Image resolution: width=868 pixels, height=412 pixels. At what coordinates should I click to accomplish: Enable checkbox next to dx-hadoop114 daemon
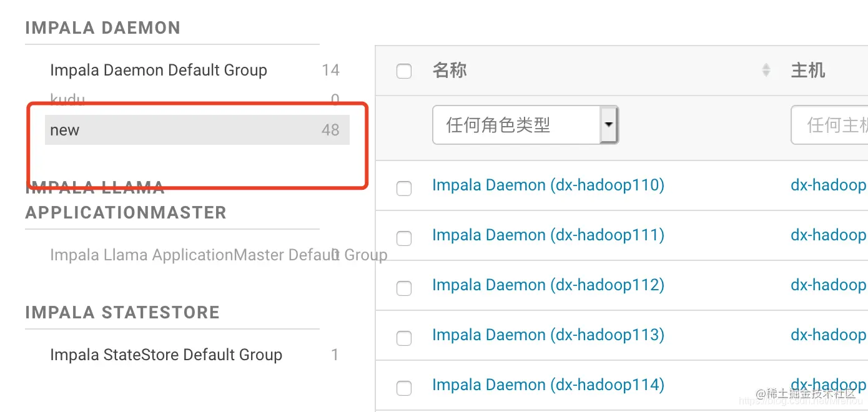pos(404,388)
